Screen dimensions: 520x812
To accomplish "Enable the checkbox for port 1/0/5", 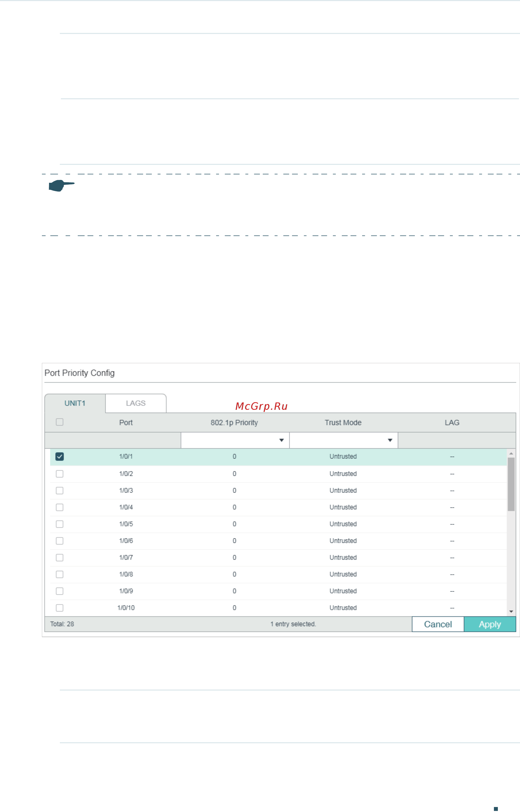I will point(59,524).
